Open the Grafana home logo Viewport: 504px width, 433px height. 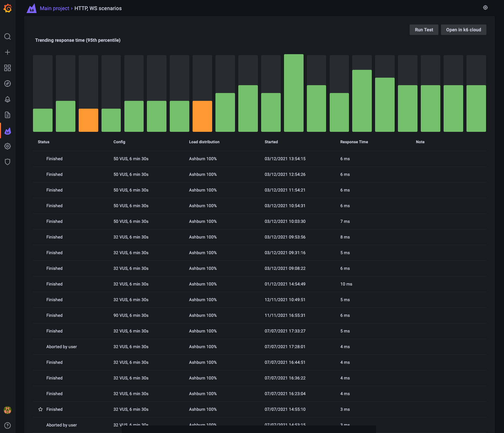click(8, 8)
